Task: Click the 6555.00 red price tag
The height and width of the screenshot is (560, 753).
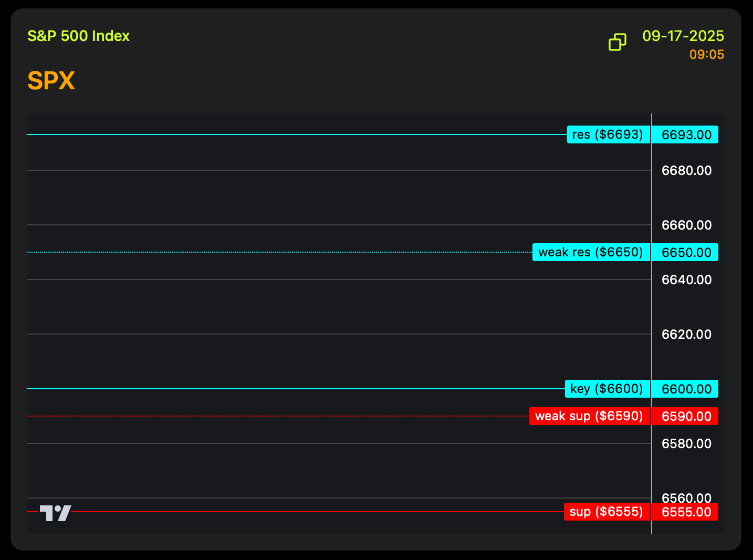Action: tap(685, 512)
